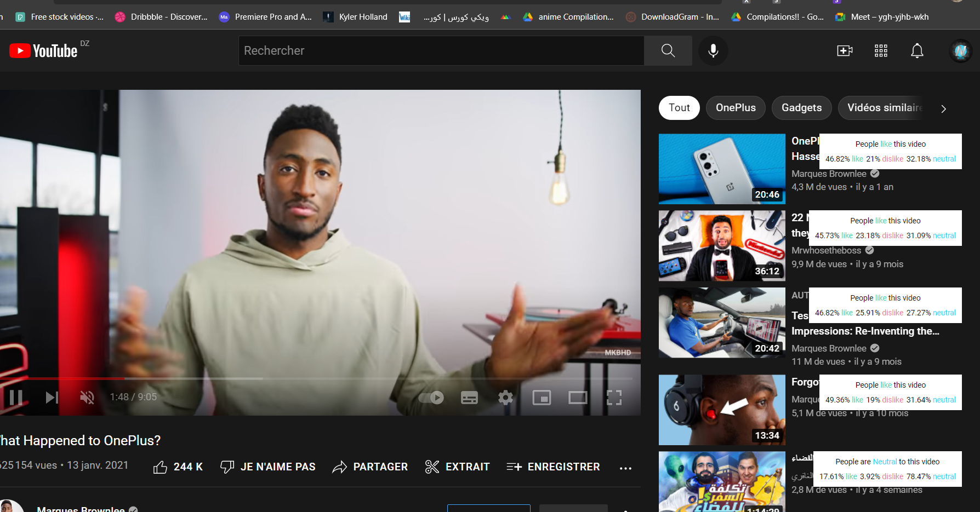The image size is (980, 512).
Task: Open the Compilations!! Google Drive bookmark
Action: (x=778, y=17)
